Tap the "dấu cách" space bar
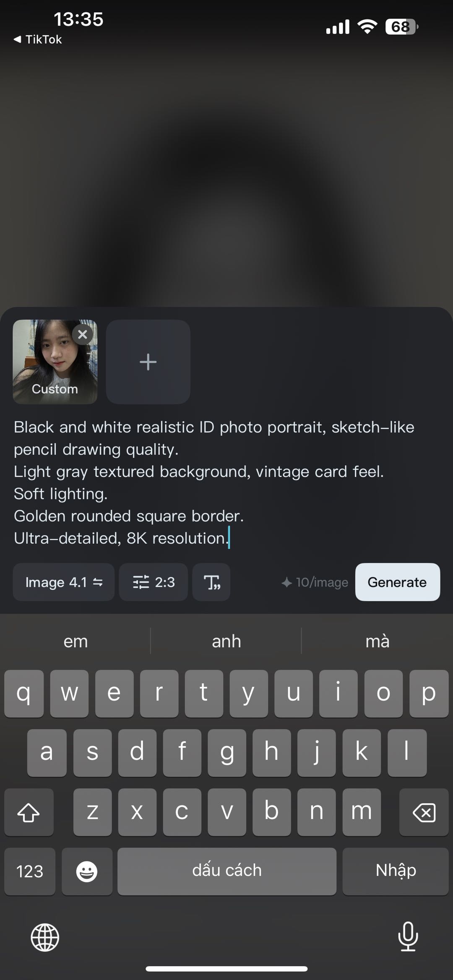 pos(227,871)
